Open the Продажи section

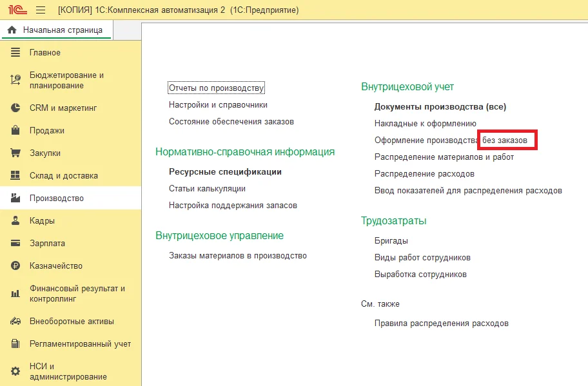click(70, 130)
